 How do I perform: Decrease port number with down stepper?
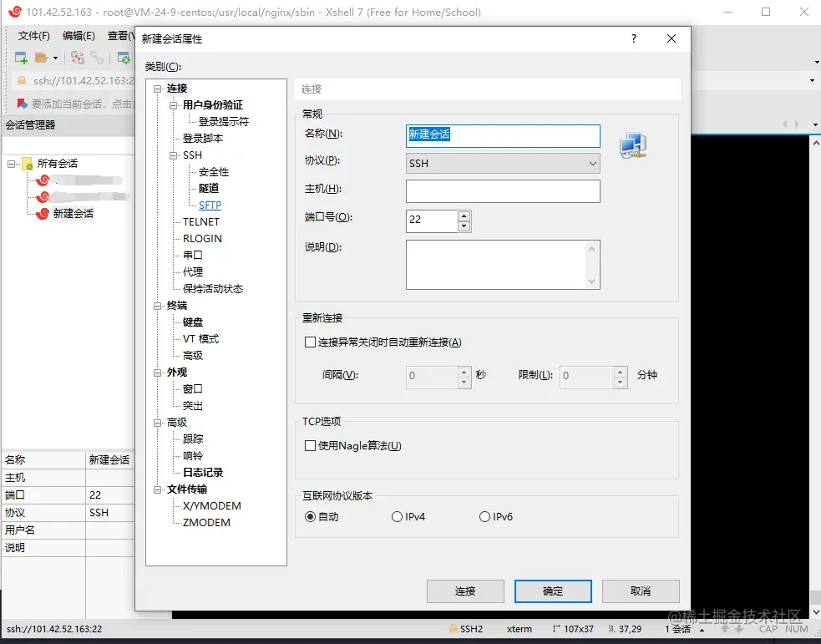[x=464, y=226]
